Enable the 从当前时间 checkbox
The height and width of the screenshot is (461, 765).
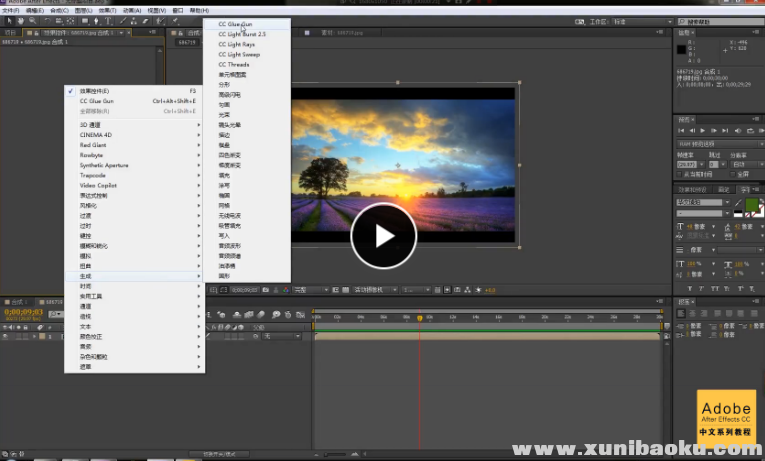point(680,174)
